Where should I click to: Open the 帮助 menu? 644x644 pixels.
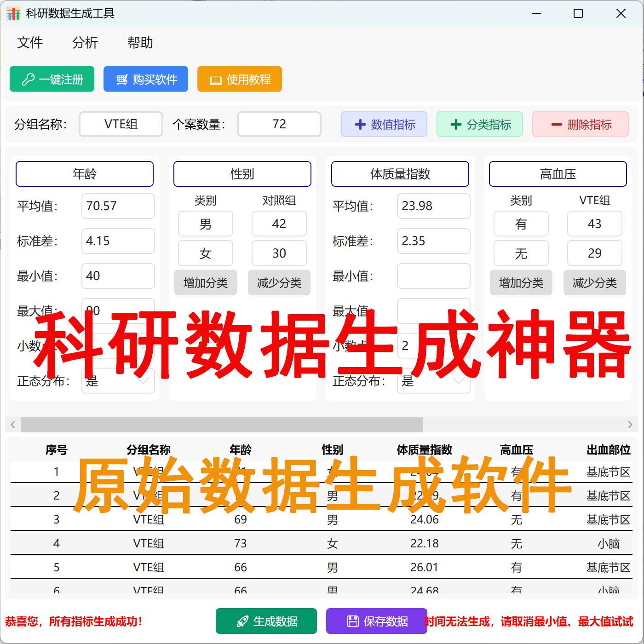click(140, 43)
